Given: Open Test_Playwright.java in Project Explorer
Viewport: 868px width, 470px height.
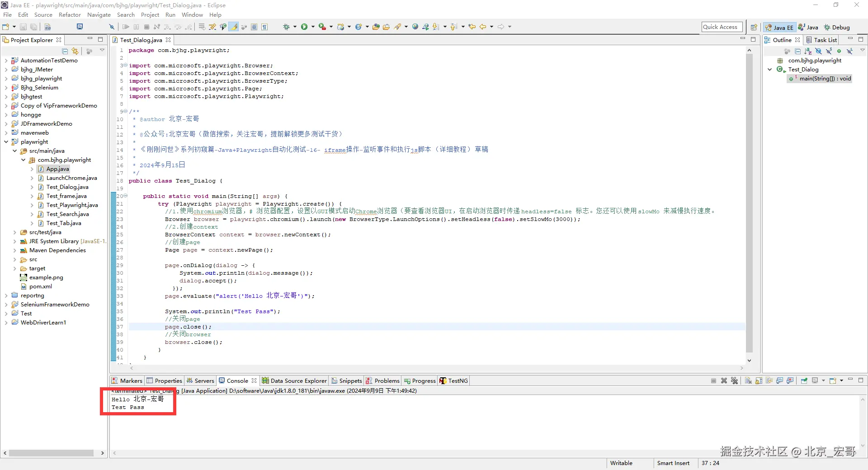Looking at the screenshot, I should (72, 205).
